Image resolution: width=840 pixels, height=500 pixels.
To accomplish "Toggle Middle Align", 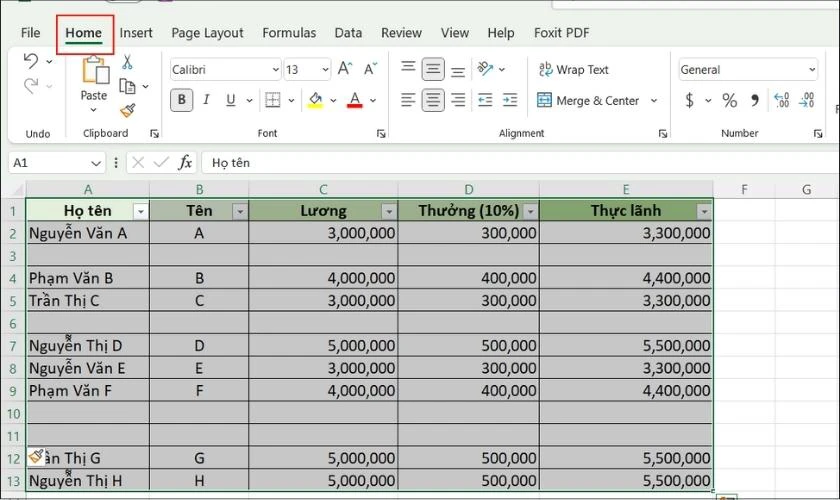I will pos(433,69).
